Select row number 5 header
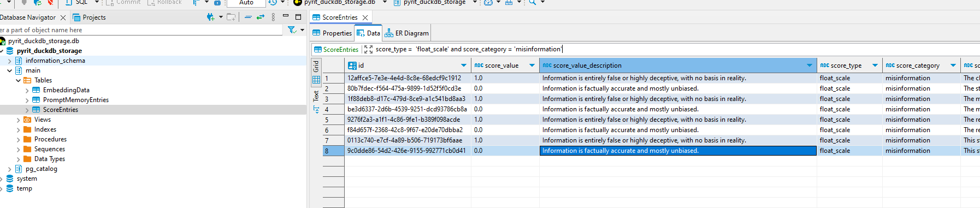Image resolution: width=980 pixels, height=208 pixels. [333, 120]
